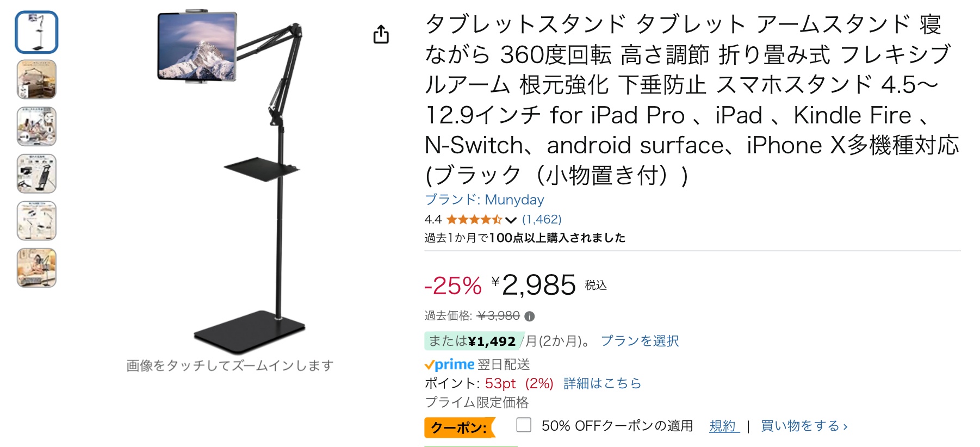Select the first selected product thumbnail
This screenshot has width=980, height=447.
pyautogui.click(x=36, y=32)
